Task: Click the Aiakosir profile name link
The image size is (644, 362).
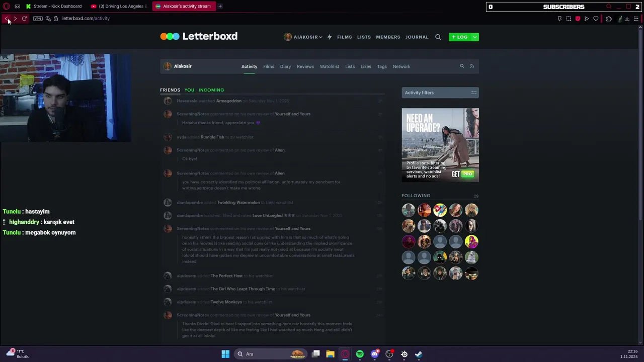Action: coord(183,66)
